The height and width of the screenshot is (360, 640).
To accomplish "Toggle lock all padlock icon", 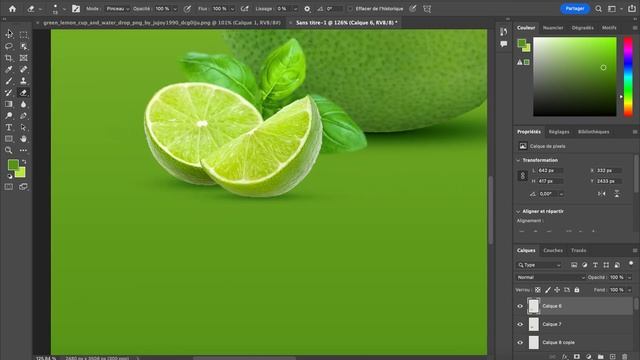I will point(577,290).
